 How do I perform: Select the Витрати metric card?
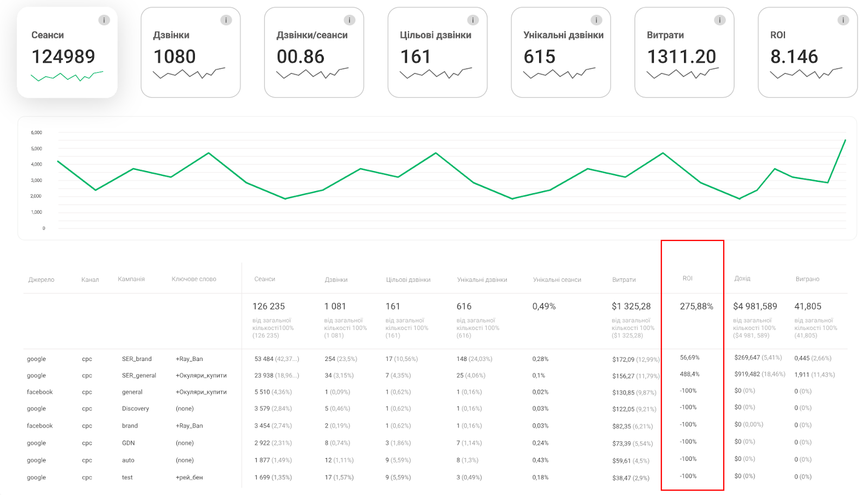pos(684,53)
